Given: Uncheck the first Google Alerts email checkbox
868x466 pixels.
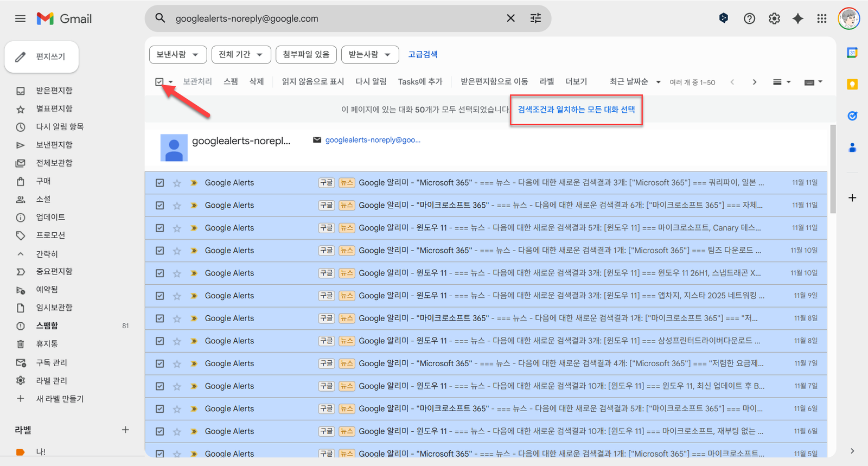Looking at the screenshot, I should tap(159, 183).
